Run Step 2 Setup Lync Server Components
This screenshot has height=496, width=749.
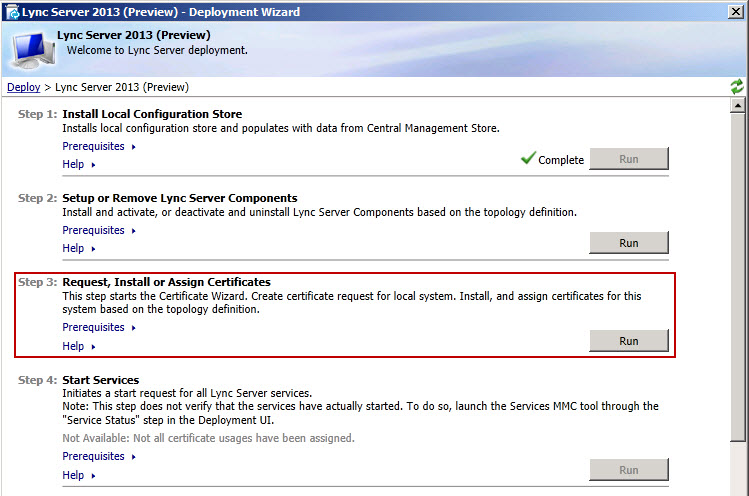click(x=628, y=243)
